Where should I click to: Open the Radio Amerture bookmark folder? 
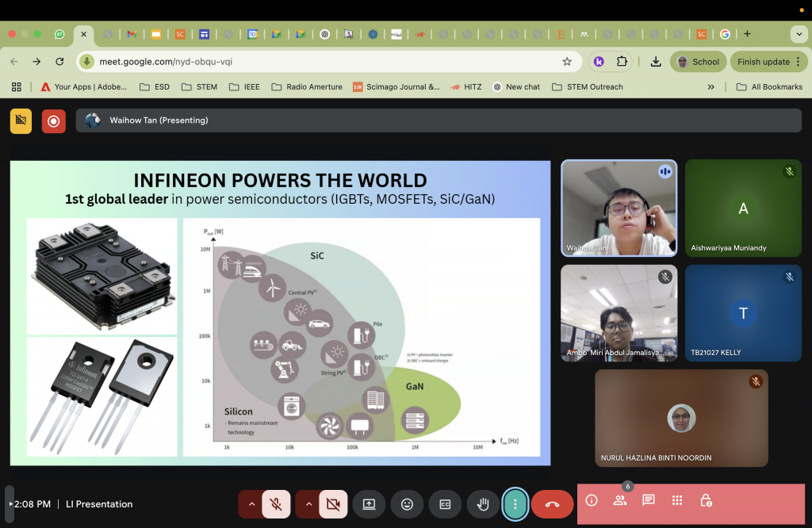(307, 87)
